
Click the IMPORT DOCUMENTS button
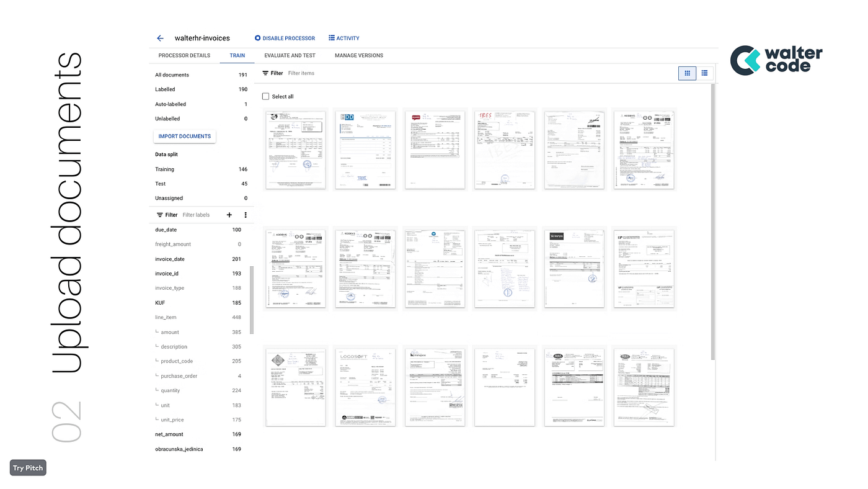click(184, 136)
